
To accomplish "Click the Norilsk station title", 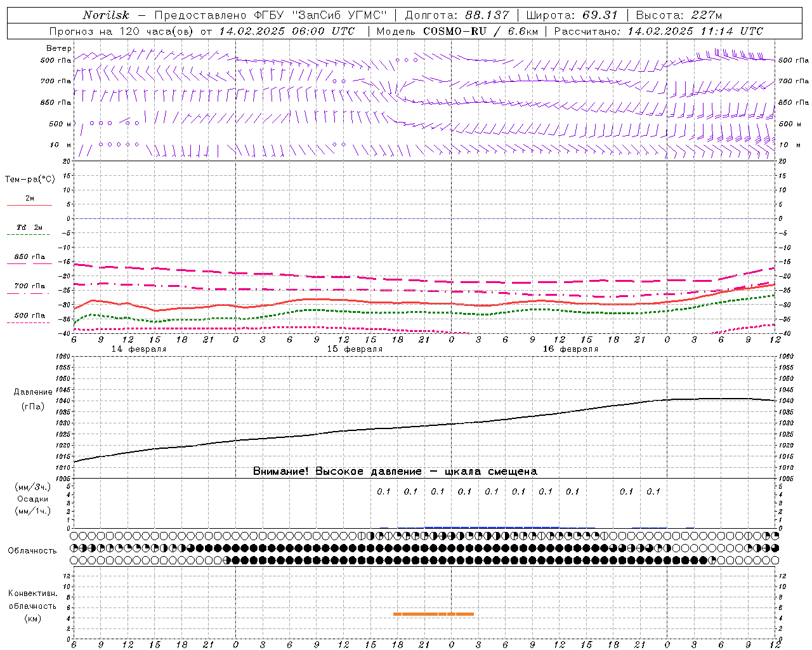I will [106, 15].
